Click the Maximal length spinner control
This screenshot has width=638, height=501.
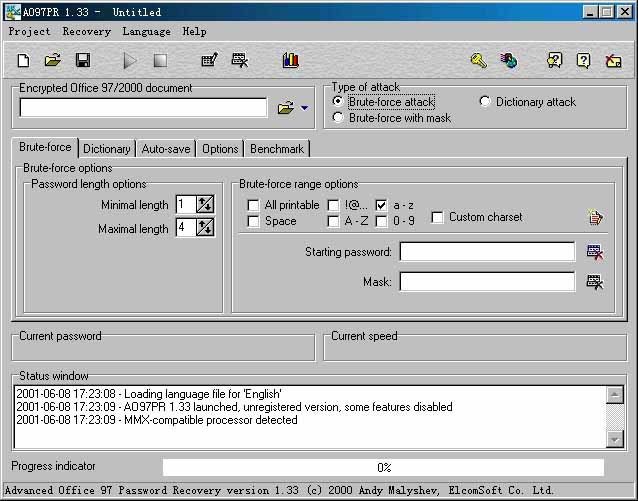[205, 228]
